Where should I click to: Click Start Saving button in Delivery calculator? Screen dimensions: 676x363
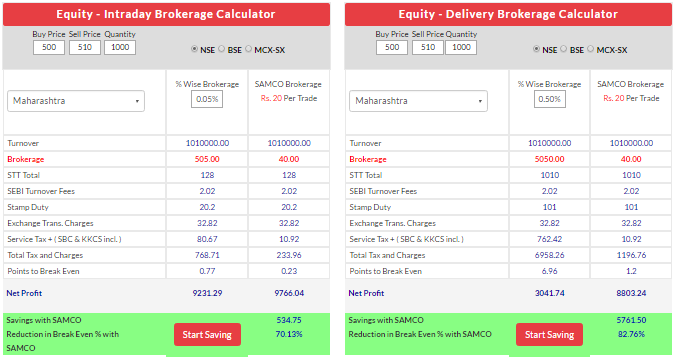549,335
